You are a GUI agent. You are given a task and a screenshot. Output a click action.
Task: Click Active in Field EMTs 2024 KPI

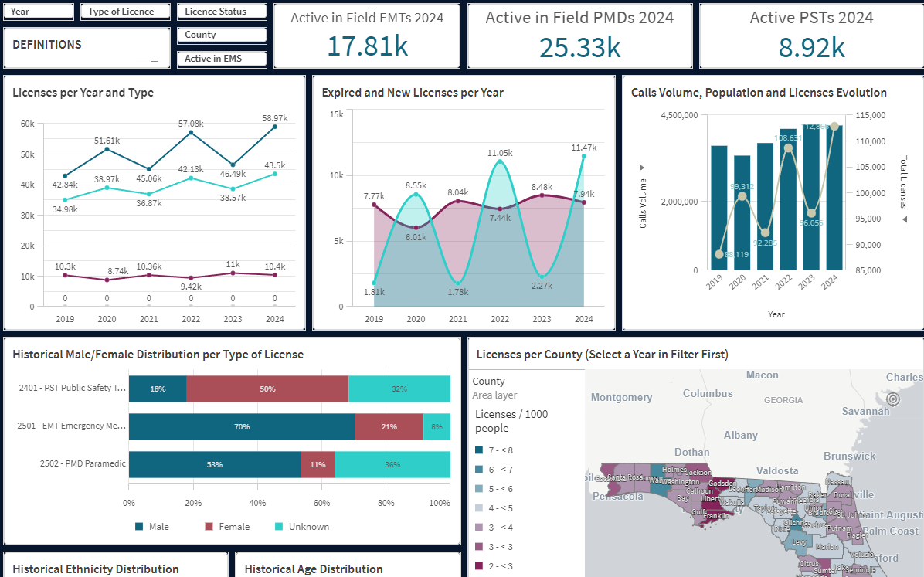click(x=367, y=36)
